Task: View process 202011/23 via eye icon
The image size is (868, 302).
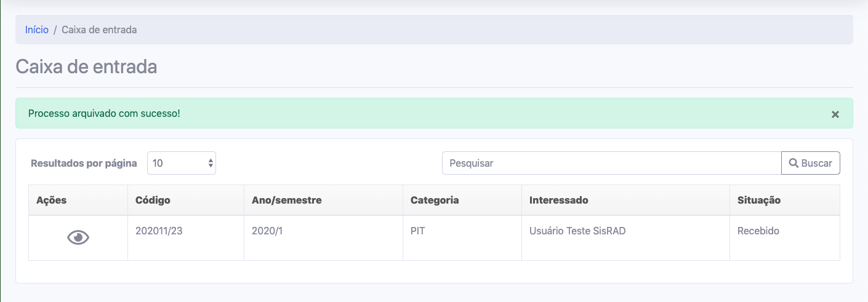Action: 78,237
